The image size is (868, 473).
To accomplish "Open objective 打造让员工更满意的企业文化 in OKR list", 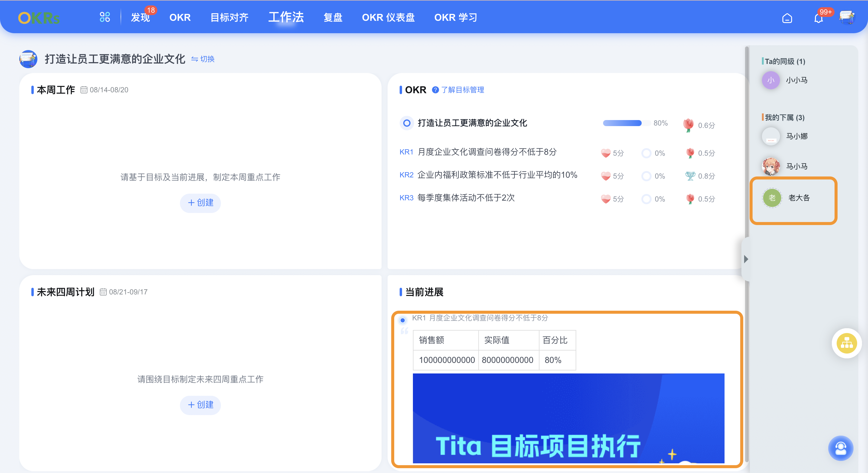I will point(472,123).
